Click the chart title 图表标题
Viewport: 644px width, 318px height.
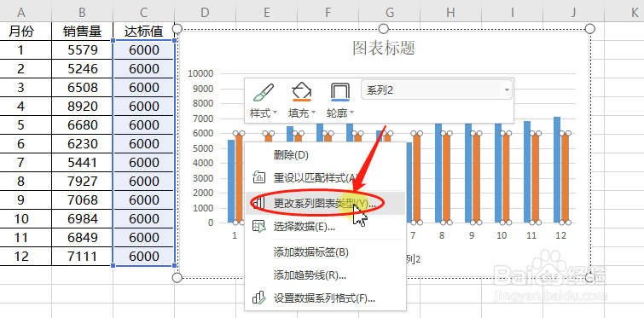click(384, 49)
